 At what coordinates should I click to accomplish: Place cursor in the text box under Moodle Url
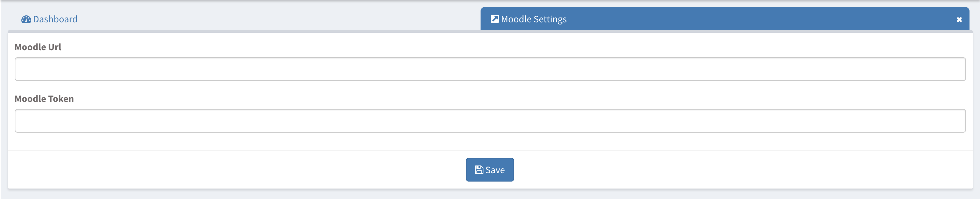(490, 69)
